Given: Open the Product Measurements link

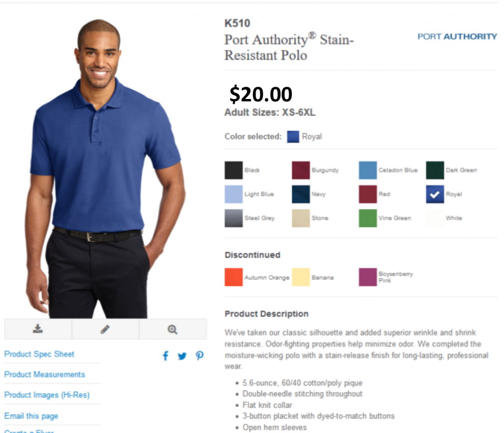Looking at the screenshot, I should point(45,374).
